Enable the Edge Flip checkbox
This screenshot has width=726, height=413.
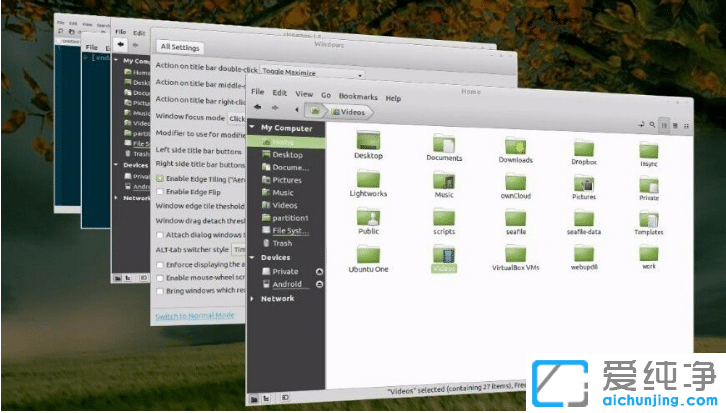159,191
